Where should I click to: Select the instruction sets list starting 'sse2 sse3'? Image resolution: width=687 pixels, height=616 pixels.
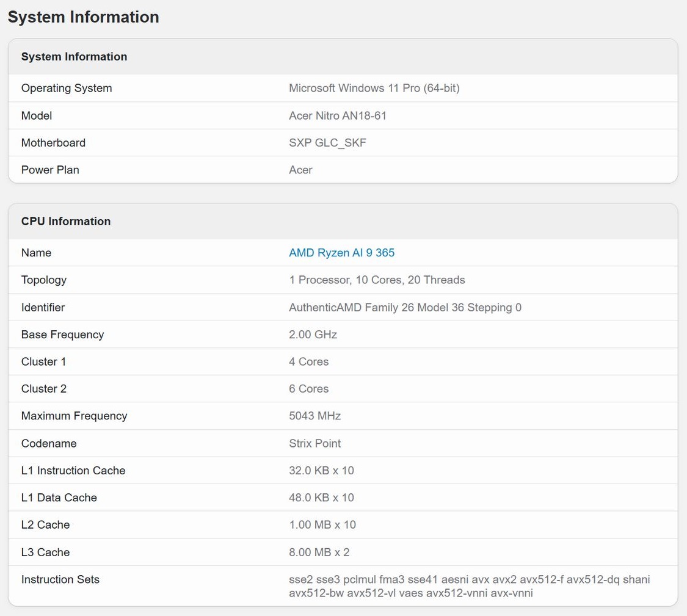tap(469, 586)
